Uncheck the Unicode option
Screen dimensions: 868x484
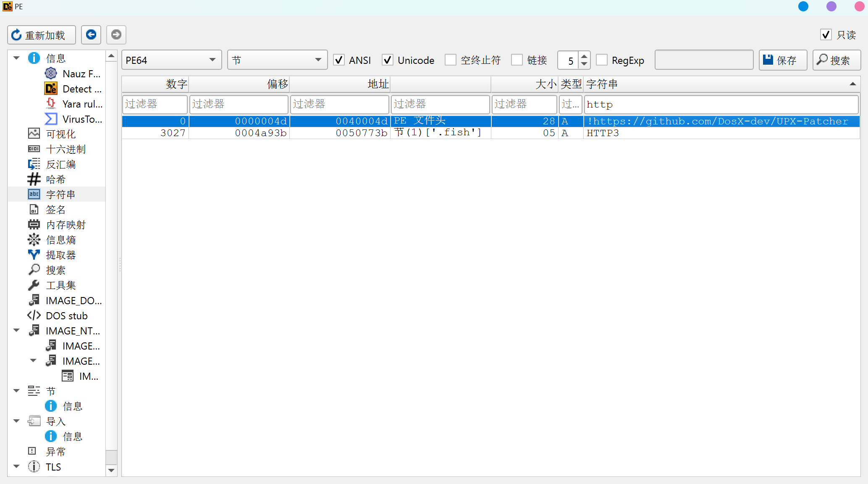pyautogui.click(x=388, y=60)
